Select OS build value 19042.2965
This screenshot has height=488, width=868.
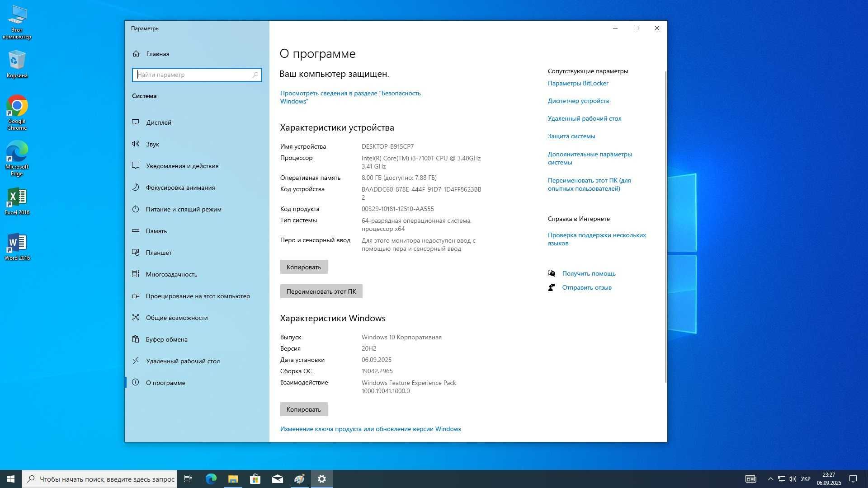[377, 371]
